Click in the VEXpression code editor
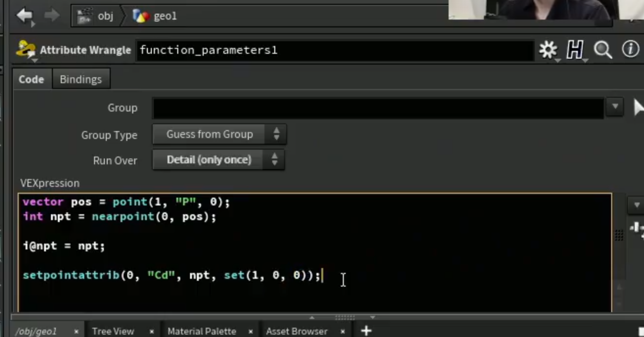Screen dimensions: 644x337 pyautogui.click(x=315, y=253)
